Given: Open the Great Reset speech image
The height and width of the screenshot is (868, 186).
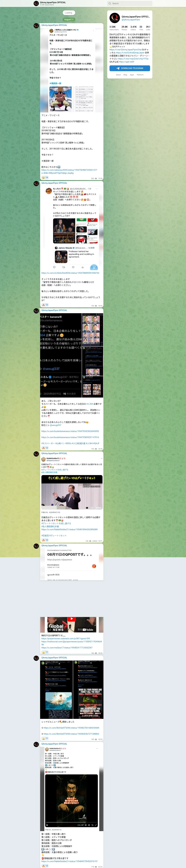Looking at the screenshot, I should [x=72, y=492].
